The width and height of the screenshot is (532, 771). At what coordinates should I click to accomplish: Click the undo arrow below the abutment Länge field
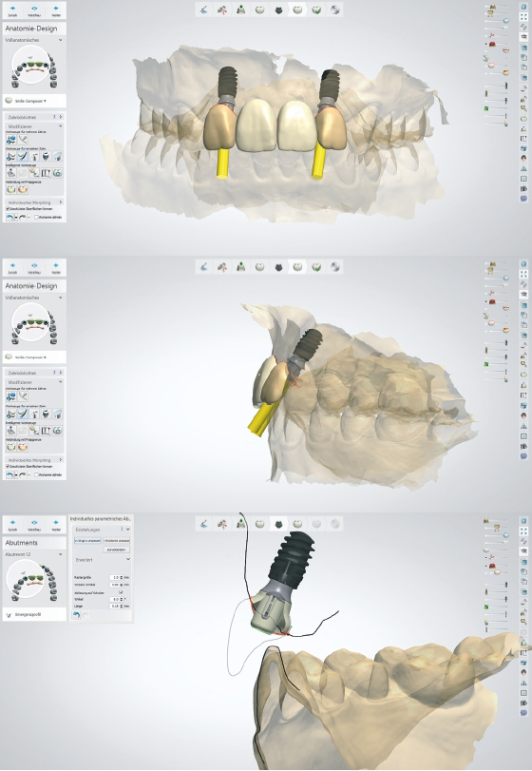point(76,615)
